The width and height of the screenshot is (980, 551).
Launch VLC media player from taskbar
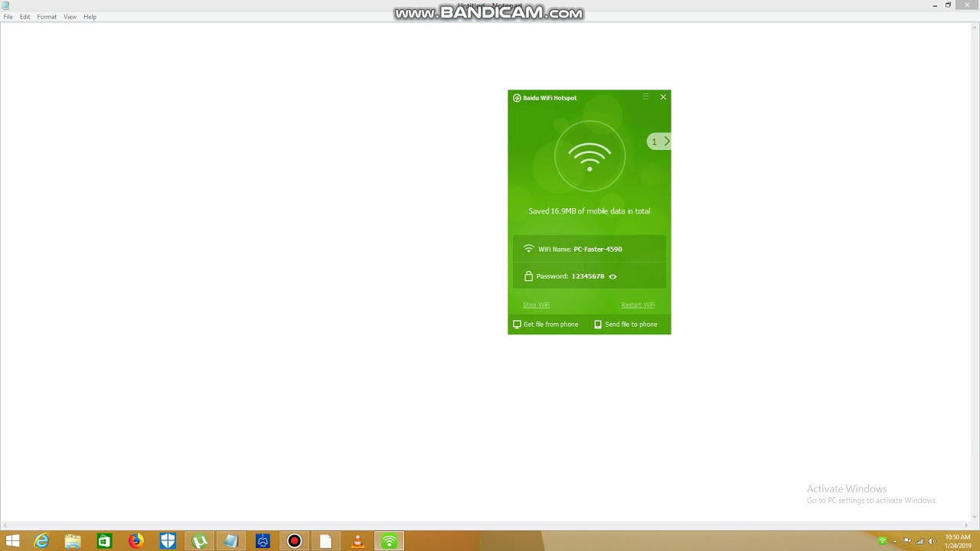coord(358,541)
